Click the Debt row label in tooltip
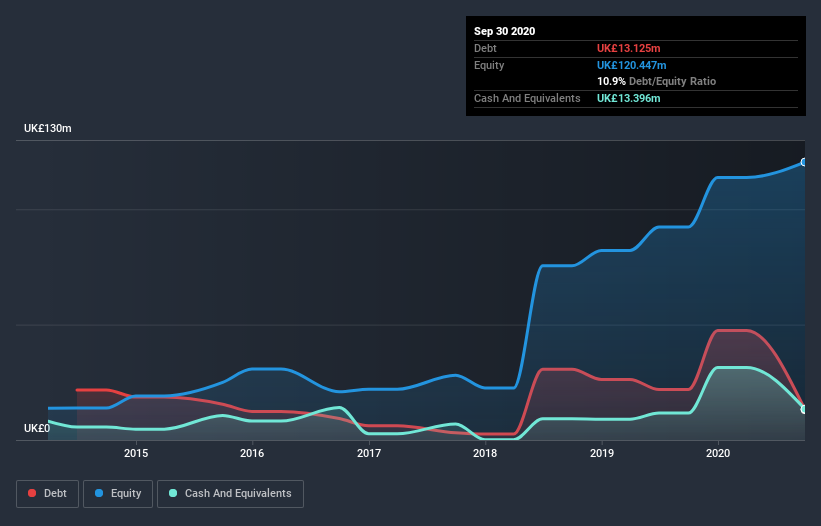Image resolution: width=821 pixels, height=526 pixels. (485, 48)
